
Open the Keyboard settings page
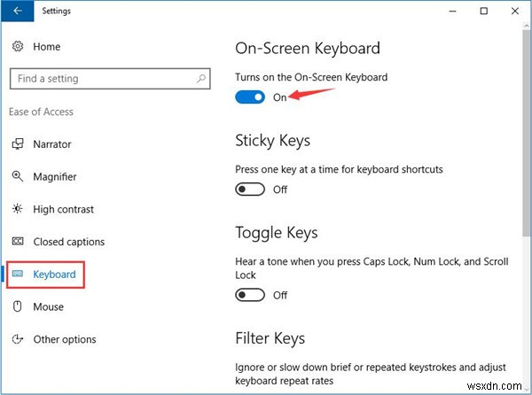54,275
